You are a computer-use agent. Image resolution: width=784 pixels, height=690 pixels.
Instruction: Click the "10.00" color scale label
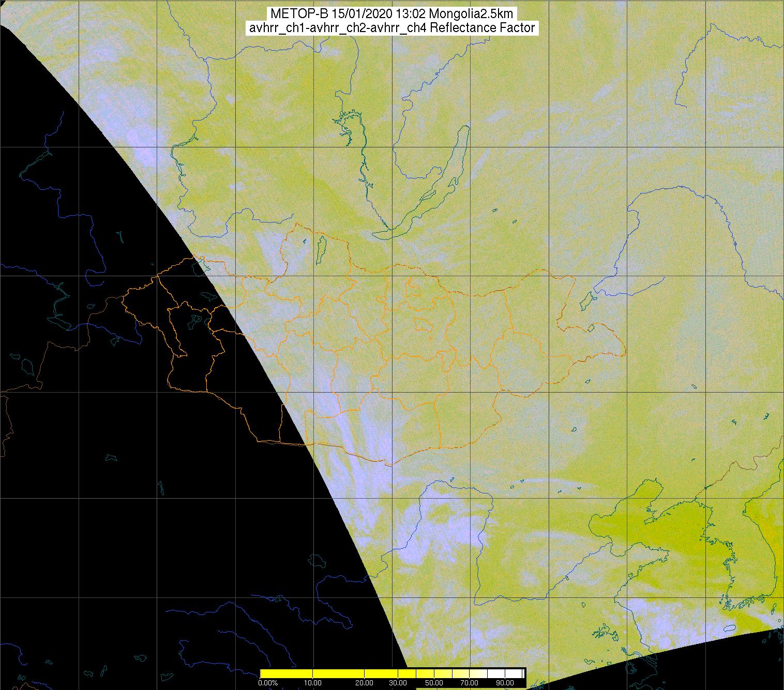(x=313, y=683)
